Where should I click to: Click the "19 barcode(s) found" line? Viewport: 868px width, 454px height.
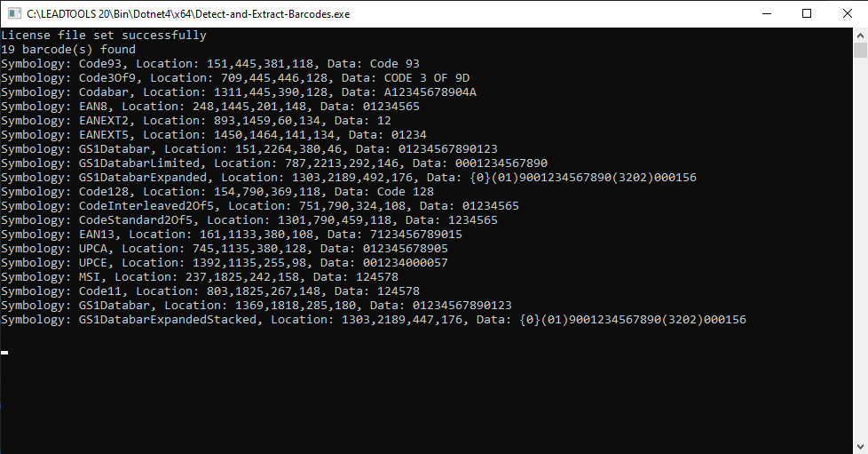click(68, 50)
